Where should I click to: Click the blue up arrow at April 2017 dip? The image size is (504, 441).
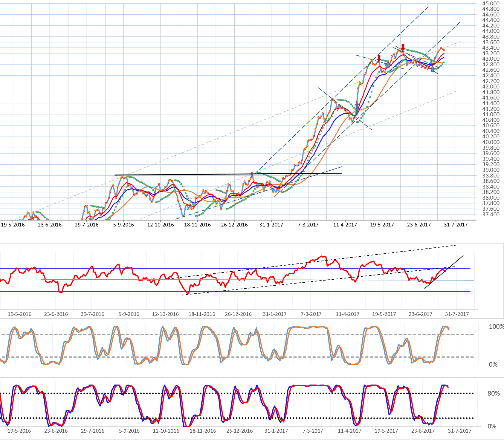click(x=357, y=108)
